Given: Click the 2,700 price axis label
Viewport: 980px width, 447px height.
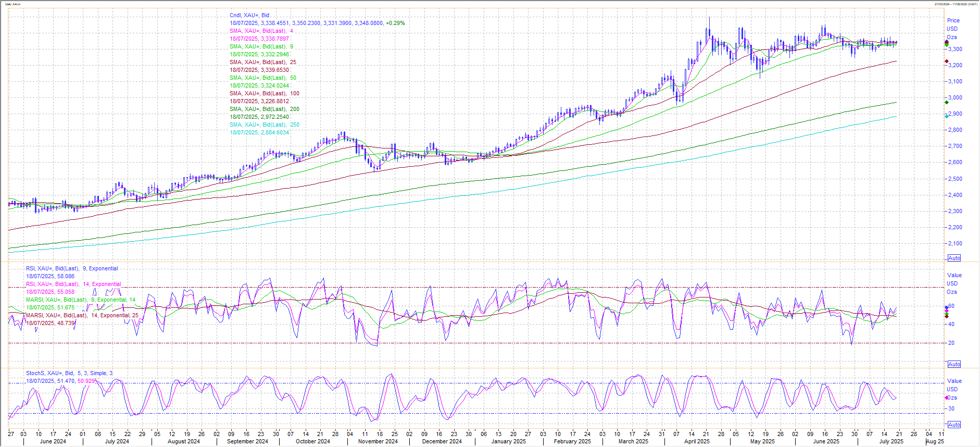Looking at the screenshot, I should [x=955, y=146].
